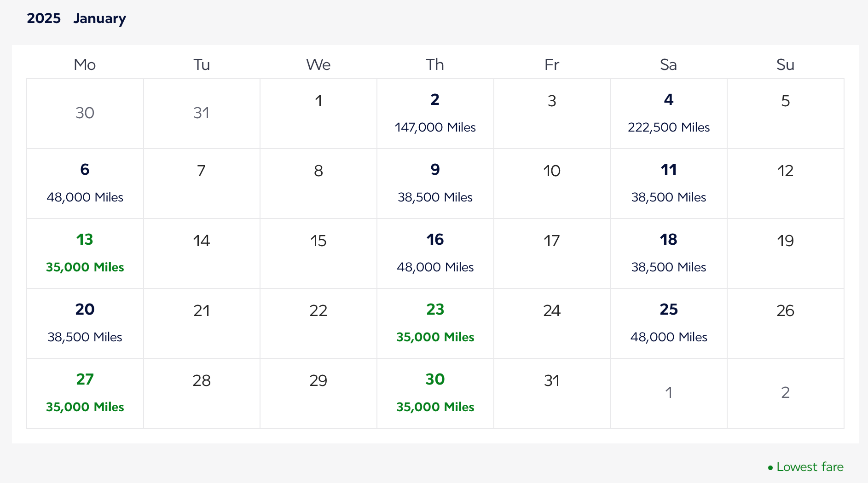Choose January 6 for 48,000 Miles
Image resolution: width=868 pixels, height=483 pixels.
tap(85, 184)
